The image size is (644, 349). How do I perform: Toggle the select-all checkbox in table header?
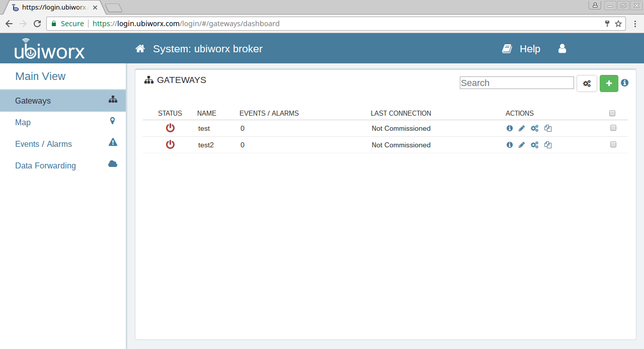pos(612,113)
